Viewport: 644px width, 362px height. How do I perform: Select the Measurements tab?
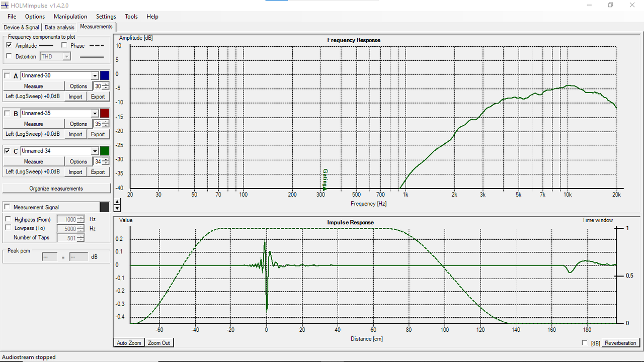[x=96, y=27]
